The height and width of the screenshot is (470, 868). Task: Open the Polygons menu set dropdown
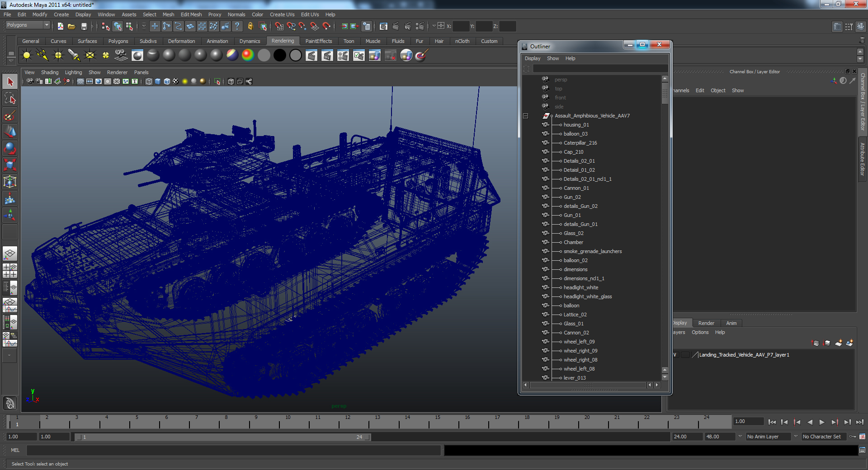coord(28,25)
